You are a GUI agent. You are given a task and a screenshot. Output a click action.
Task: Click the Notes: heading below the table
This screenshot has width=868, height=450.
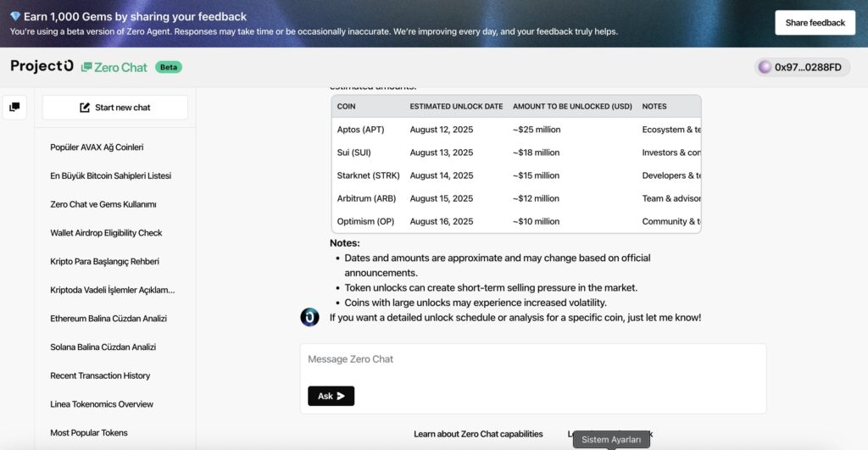pyautogui.click(x=344, y=243)
